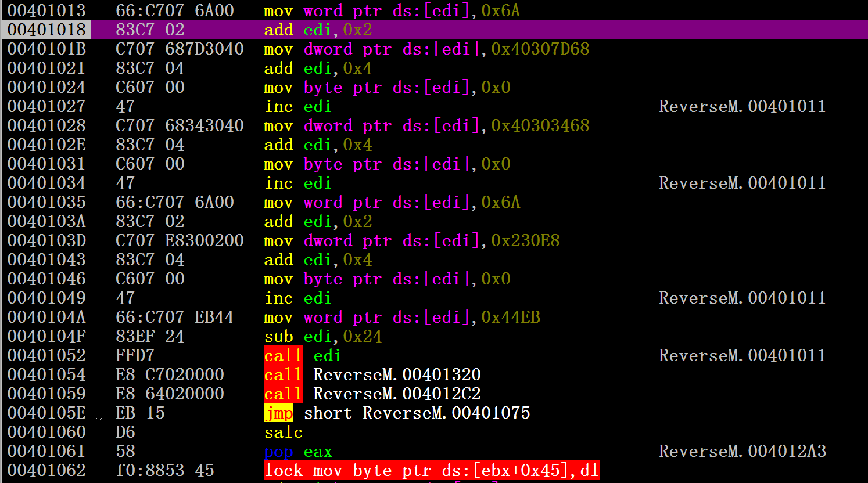Click address 00401059

46,394
